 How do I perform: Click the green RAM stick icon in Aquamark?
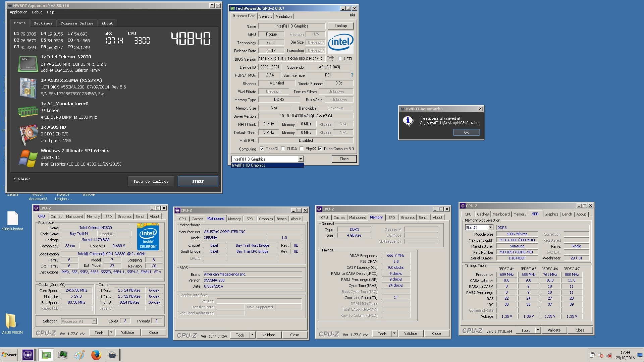28,111
